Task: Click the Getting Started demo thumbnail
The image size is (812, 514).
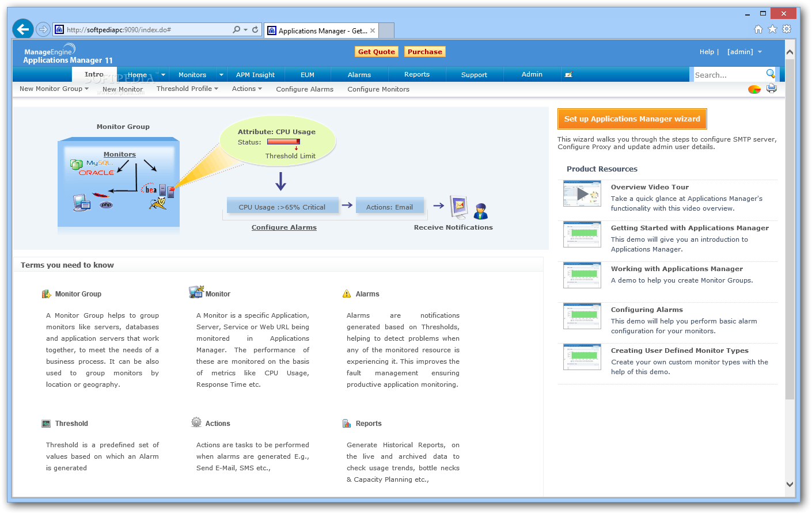Action: [582, 234]
